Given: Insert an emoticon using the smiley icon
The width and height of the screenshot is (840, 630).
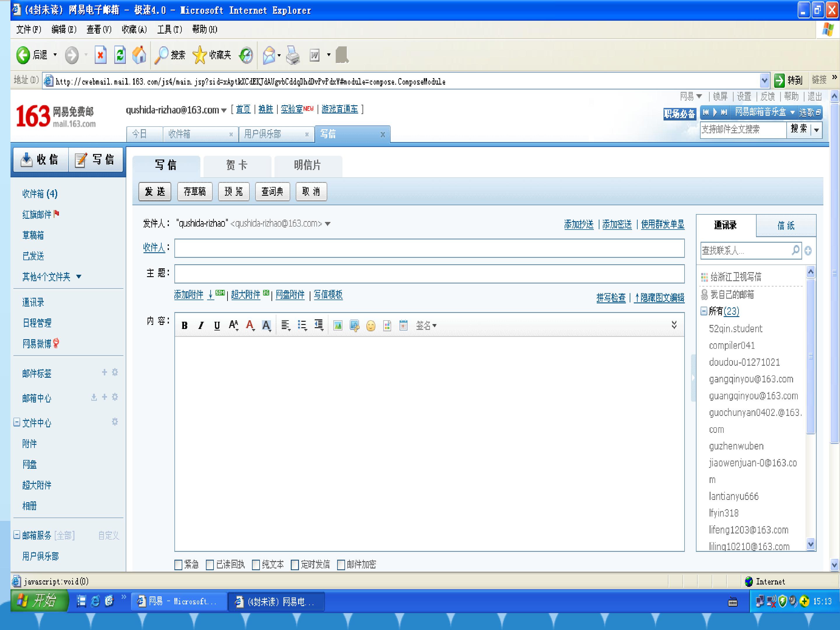Looking at the screenshot, I should (371, 325).
